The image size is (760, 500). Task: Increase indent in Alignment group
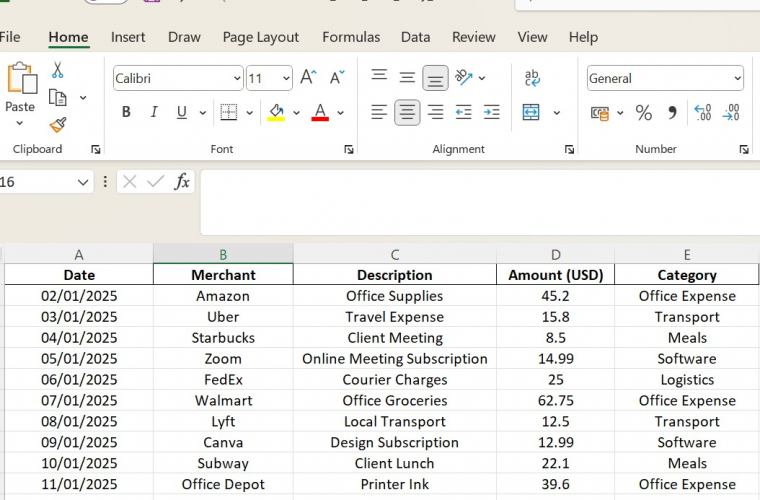[x=491, y=112]
